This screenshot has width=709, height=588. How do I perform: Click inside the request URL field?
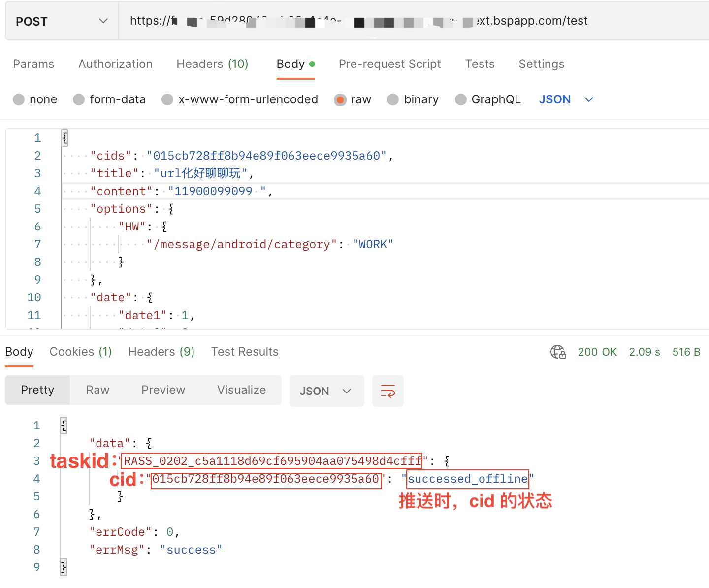click(x=394, y=21)
